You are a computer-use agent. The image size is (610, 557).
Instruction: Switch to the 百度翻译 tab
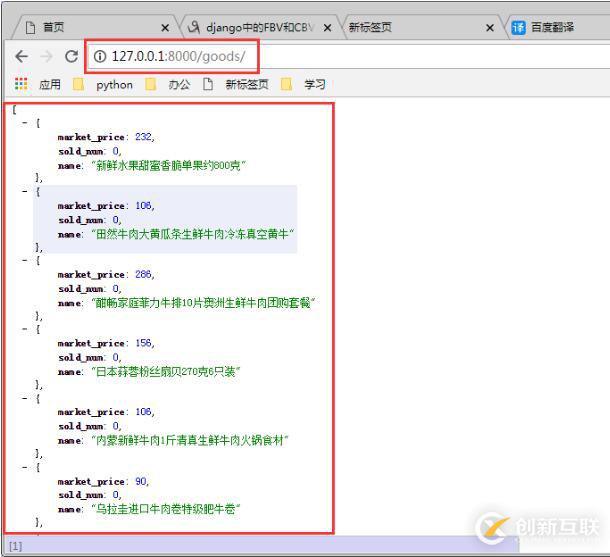tap(558, 28)
